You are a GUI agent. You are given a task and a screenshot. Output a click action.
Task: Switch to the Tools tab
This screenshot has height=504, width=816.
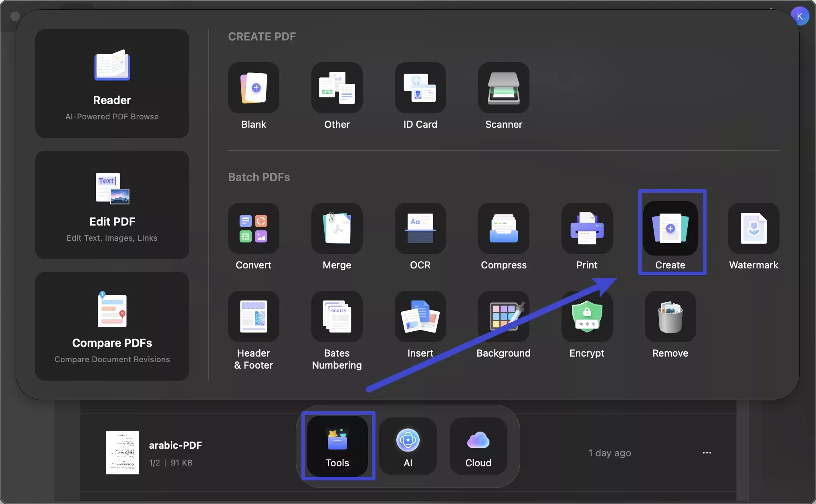(x=337, y=446)
